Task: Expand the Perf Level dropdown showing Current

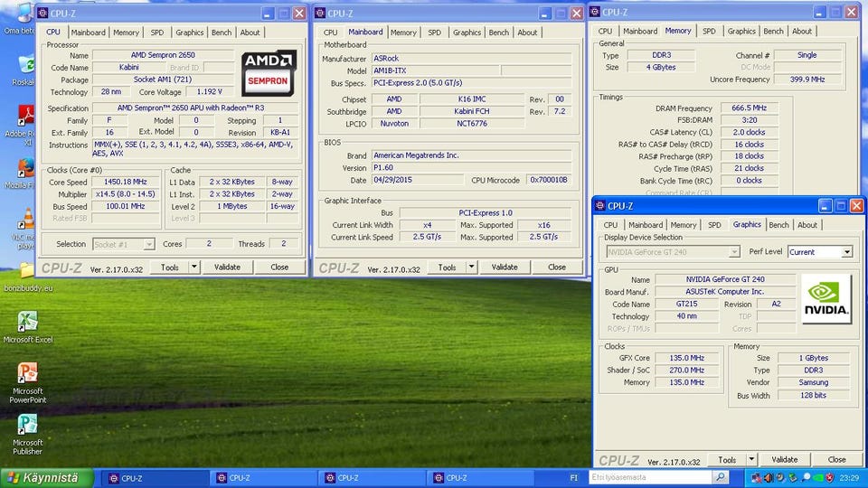Action: coord(846,252)
